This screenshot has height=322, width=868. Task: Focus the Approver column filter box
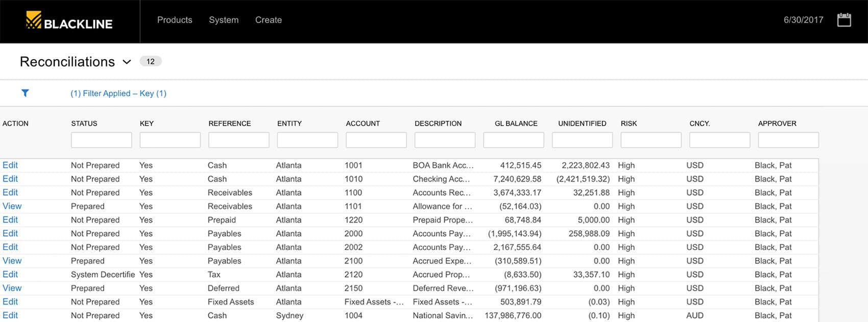788,140
